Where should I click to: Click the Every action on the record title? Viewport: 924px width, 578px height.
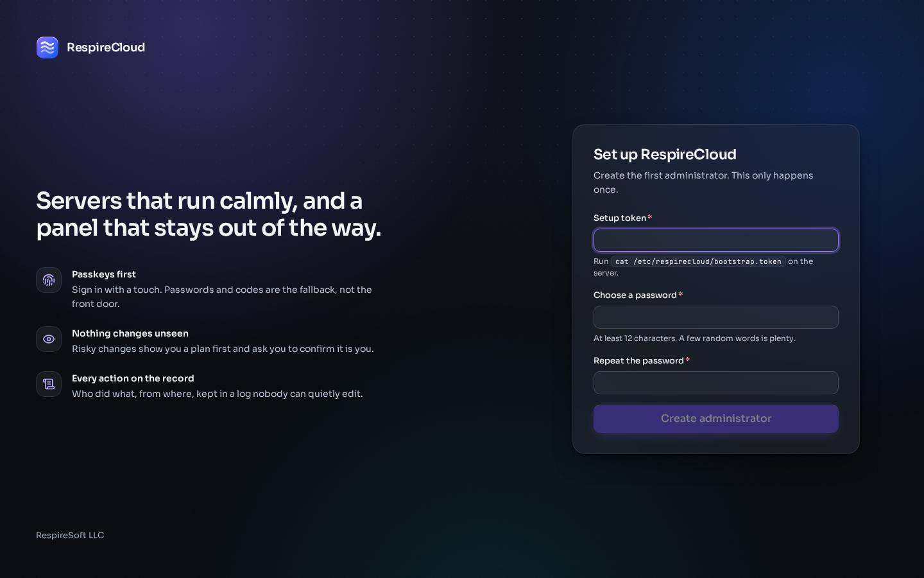(x=133, y=378)
